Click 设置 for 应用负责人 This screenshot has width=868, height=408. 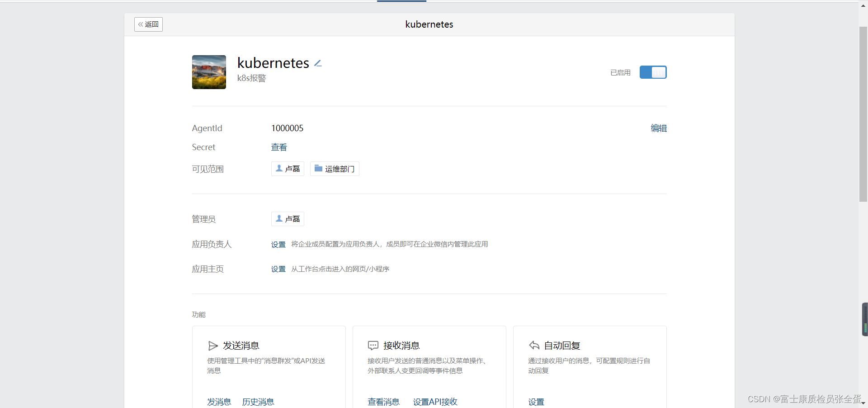coord(278,245)
